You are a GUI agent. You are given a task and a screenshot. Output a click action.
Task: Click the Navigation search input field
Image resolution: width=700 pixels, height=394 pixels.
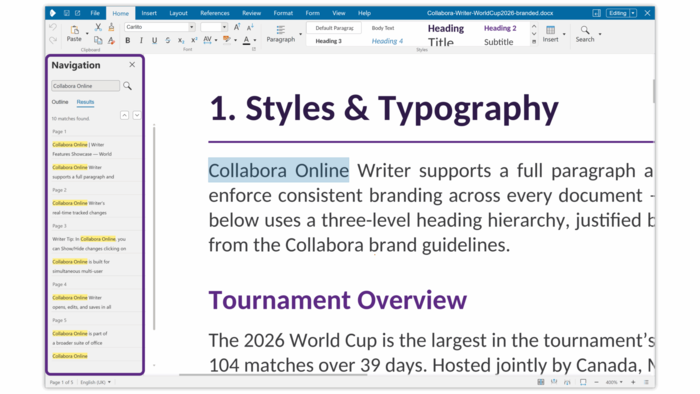pos(85,86)
